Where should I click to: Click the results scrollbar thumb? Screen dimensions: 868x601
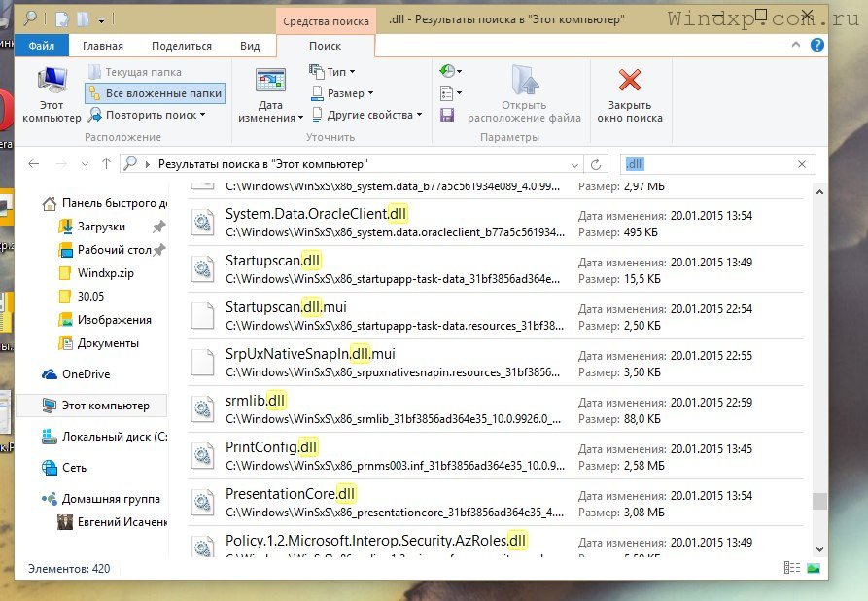(x=819, y=501)
